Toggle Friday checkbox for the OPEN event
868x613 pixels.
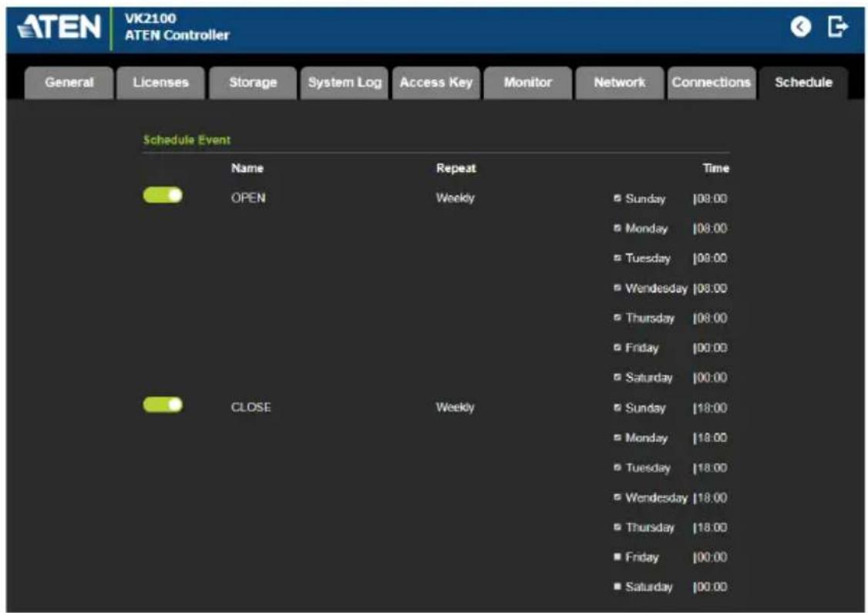pos(617,348)
